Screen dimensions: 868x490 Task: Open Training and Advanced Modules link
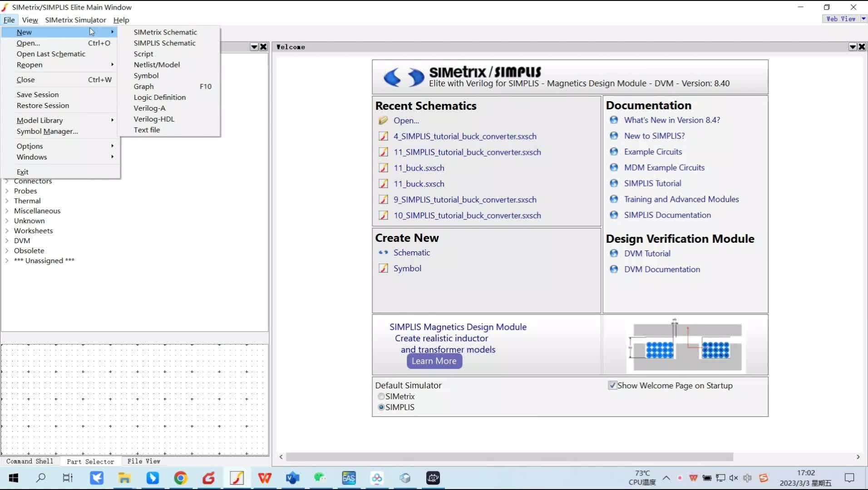tap(681, 199)
